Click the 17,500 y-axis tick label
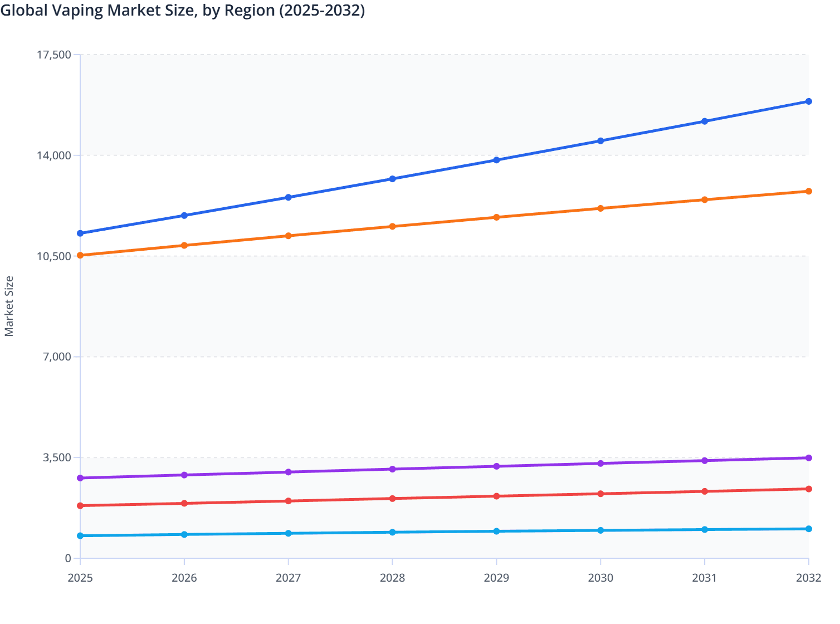 53,55
